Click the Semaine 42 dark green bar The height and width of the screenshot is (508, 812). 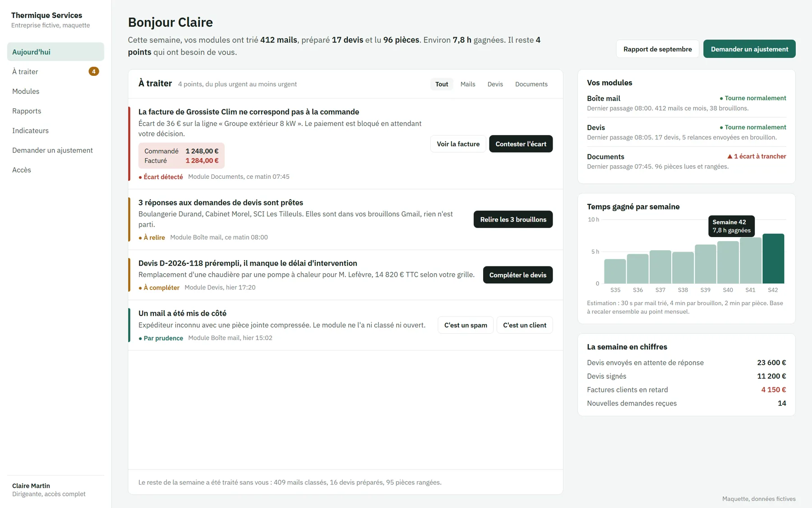pyautogui.click(x=773, y=259)
